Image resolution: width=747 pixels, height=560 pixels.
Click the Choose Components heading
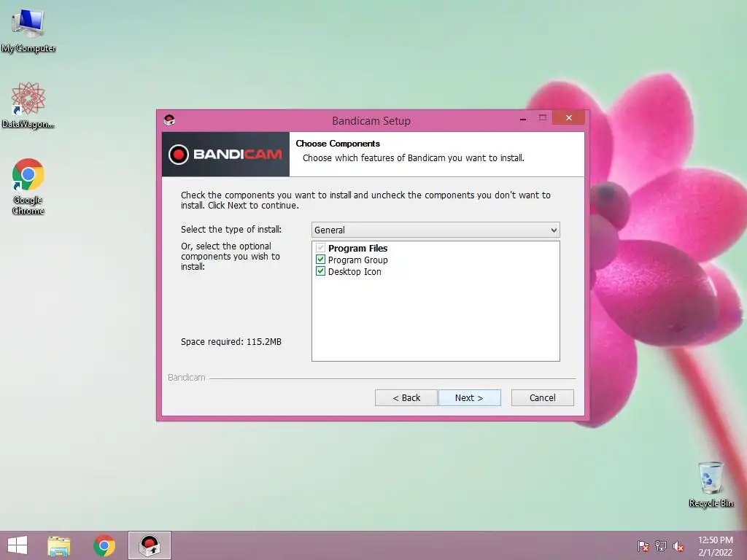click(x=338, y=144)
